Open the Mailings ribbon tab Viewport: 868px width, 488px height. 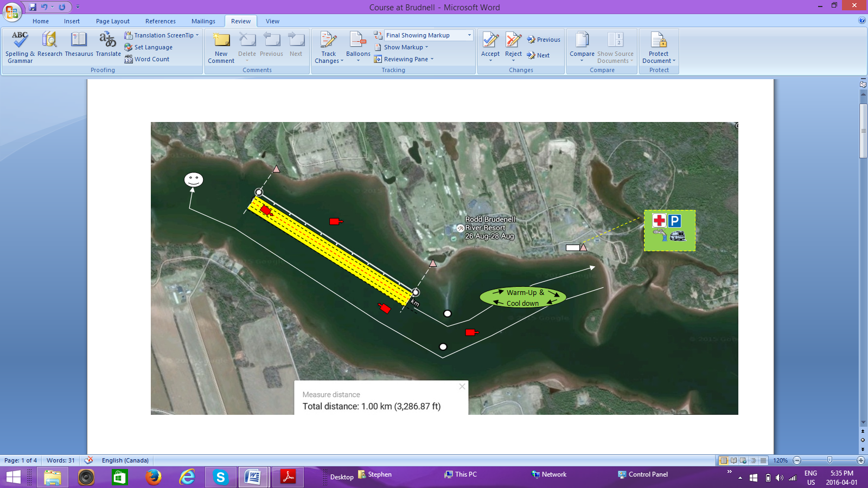click(x=203, y=21)
